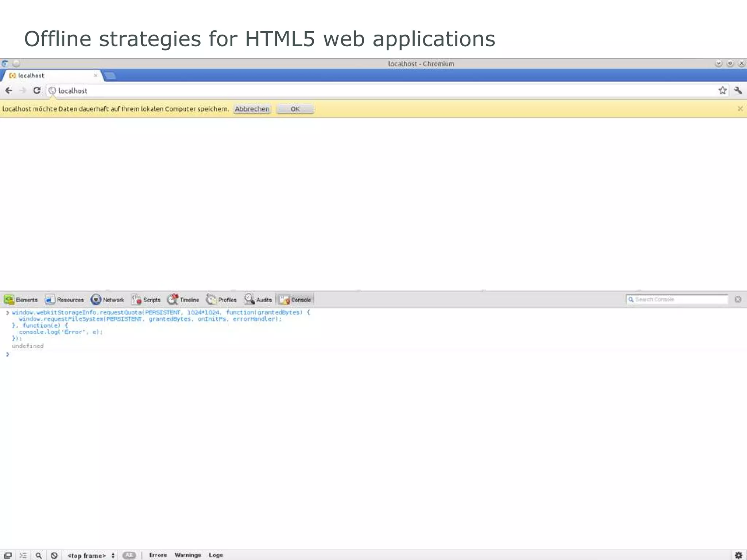747x560 pixels.
Task: Go back with the browser back arrow
Action: [9, 90]
